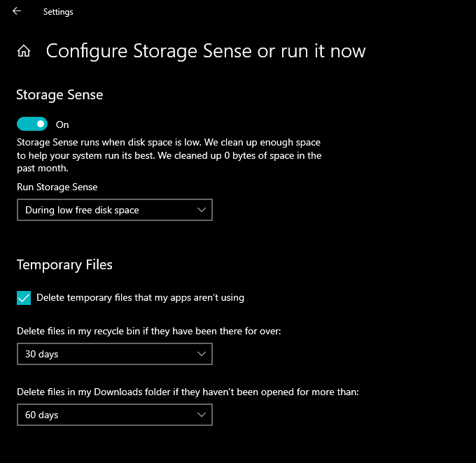The width and height of the screenshot is (476, 463).
Task: Click the chevron arrow beside 60 days
Action: 202,415
